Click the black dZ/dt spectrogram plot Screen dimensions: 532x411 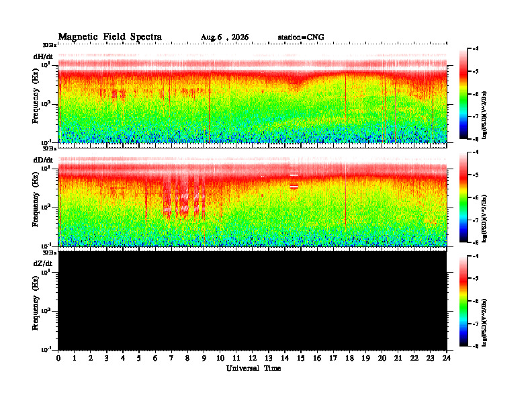pos(253,301)
